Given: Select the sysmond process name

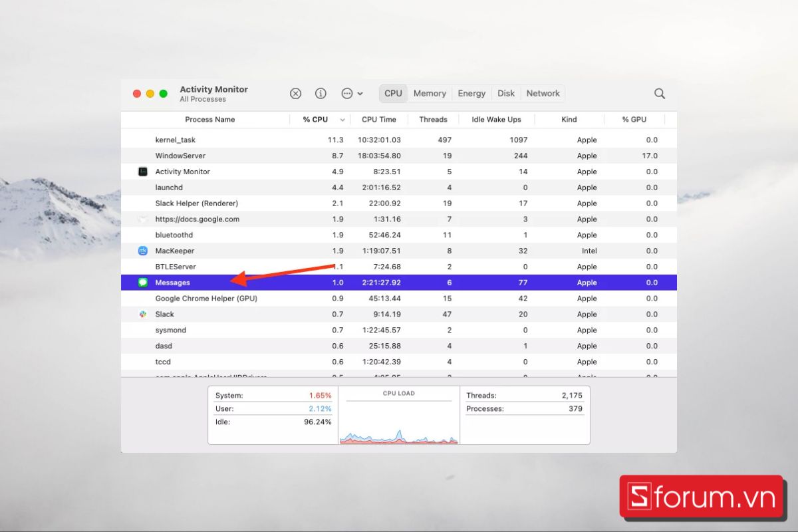Looking at the screenshot, I should [x=170, y=330].
